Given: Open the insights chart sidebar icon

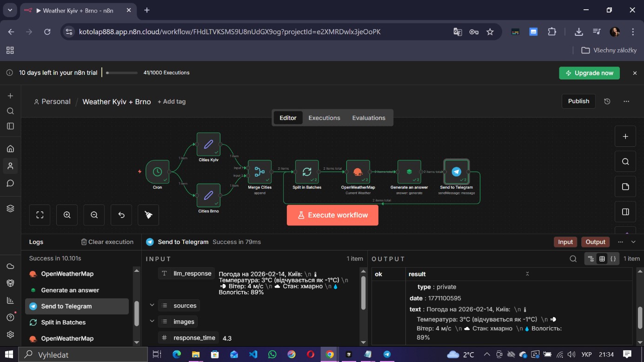Looking at the screenshot, I should click(10, 300).
